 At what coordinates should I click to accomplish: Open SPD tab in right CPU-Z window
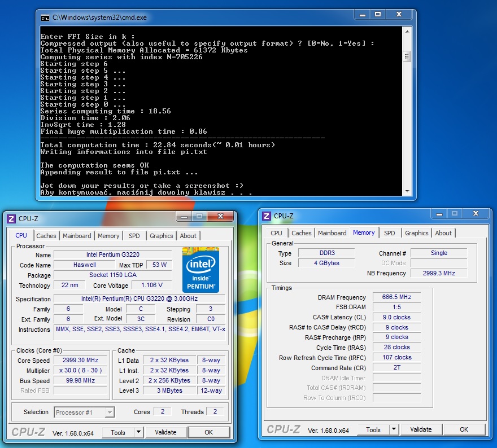tap(390, 232)
